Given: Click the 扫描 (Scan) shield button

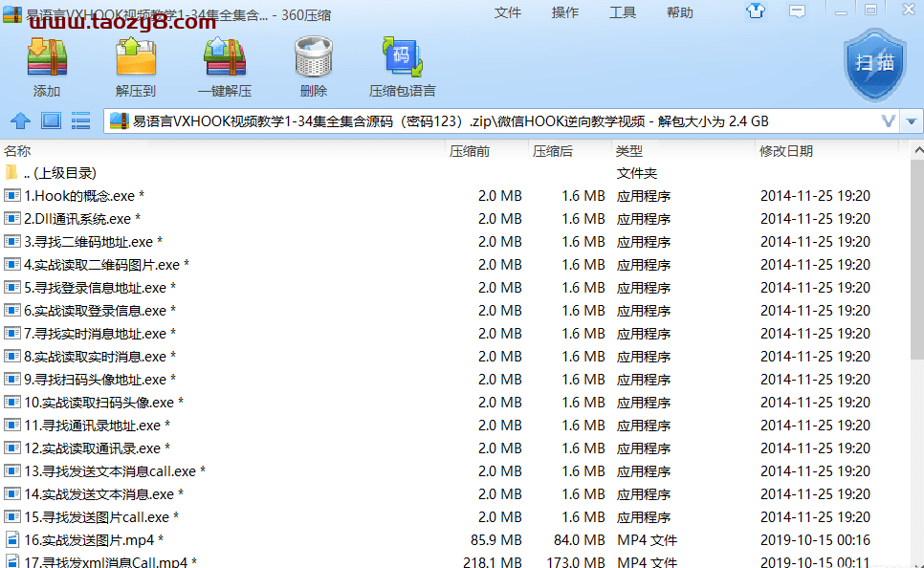Looking at the screenshot, I should pyautogui.click(x=874, y=63).
